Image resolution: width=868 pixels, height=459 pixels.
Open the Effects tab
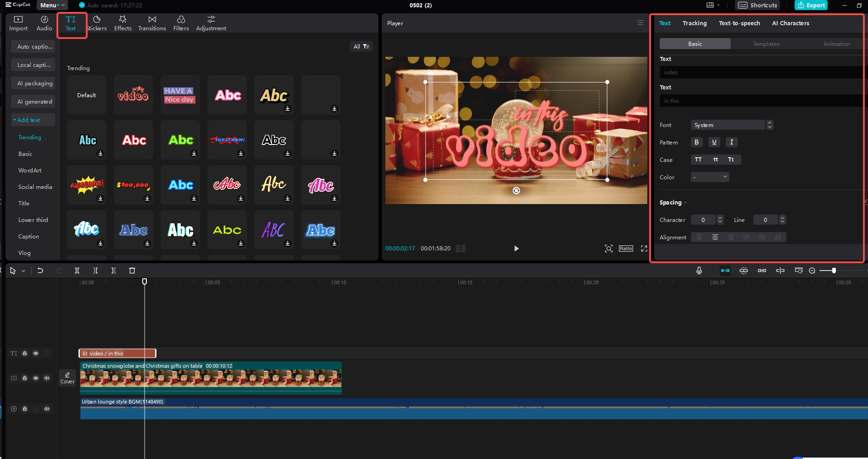tap(122, 23)
